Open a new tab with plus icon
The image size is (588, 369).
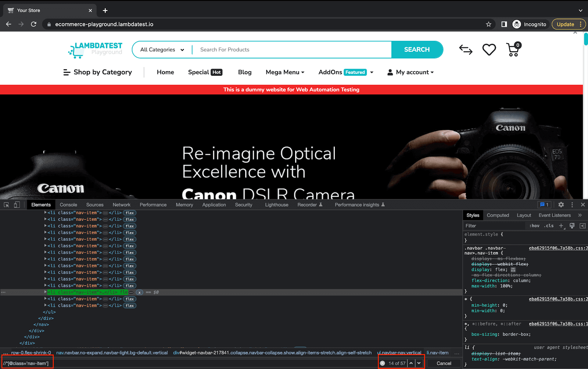pyautogui.click(x=105, y=10)
